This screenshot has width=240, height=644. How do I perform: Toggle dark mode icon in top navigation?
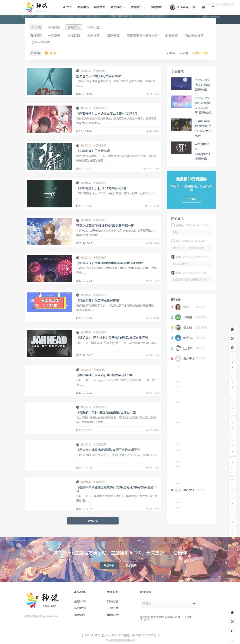pyautogui.click(x=203, y=7)
